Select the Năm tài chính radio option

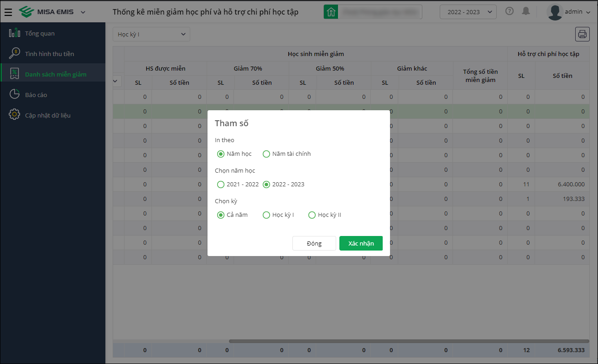pos(266,154)
